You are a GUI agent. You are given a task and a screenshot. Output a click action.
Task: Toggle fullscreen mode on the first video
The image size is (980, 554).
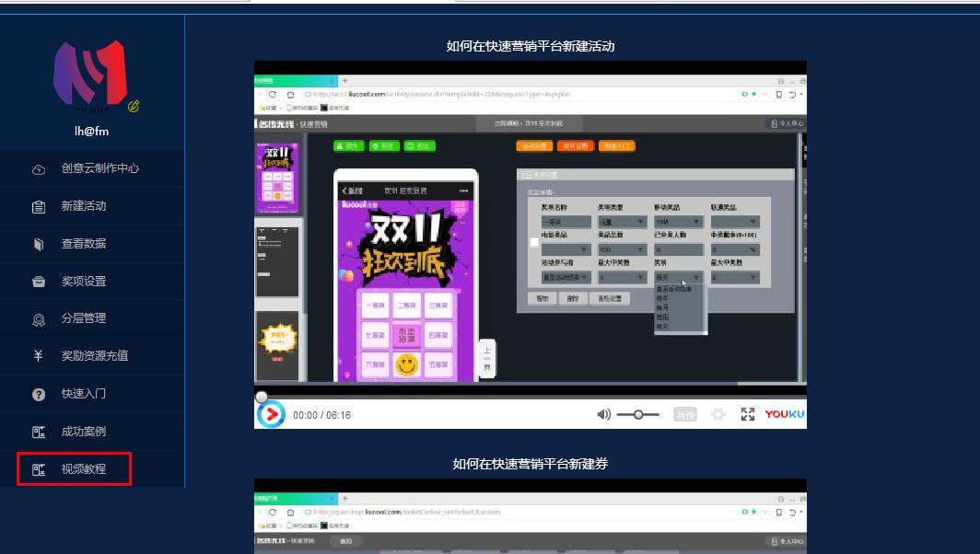[748, 415]
